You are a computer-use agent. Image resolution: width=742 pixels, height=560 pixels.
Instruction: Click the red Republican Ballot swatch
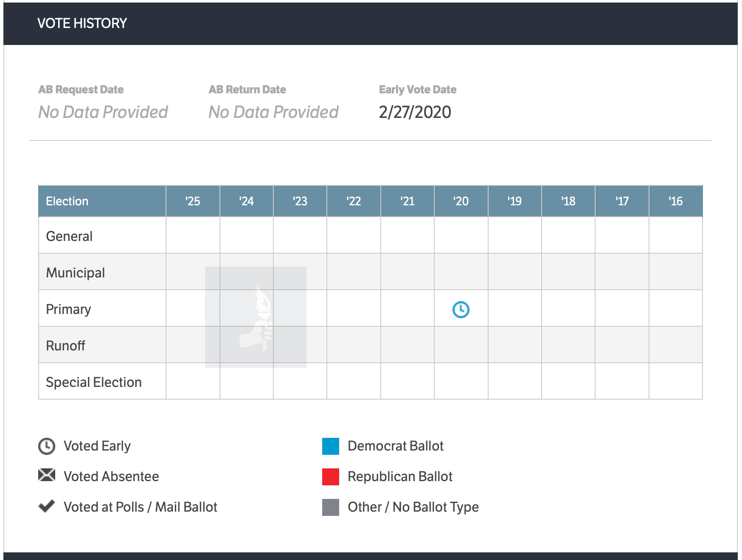(330, 476)
